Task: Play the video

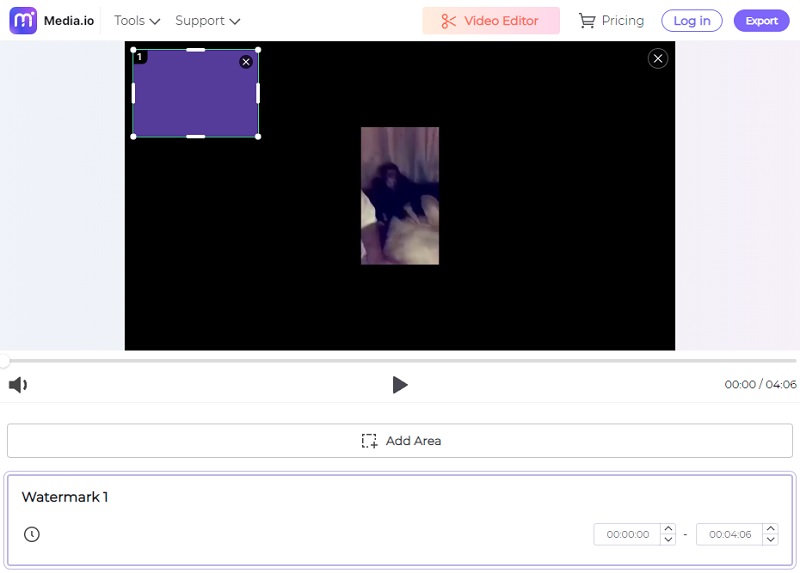Action: (400, 385)
